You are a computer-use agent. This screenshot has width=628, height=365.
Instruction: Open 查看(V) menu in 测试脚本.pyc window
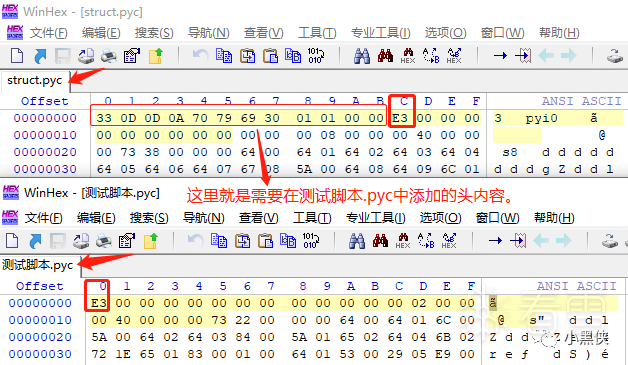259,218
